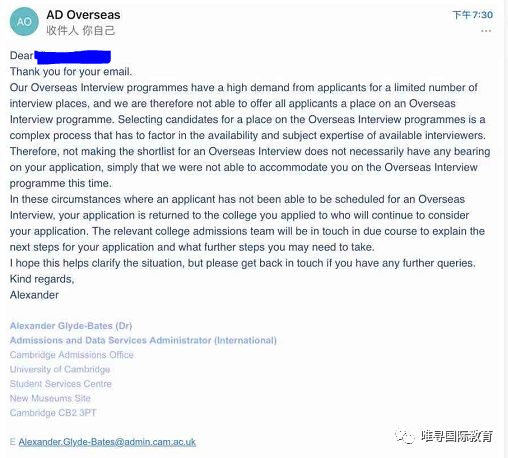Click the WeChat logo watermark
The width and height of the screenshot is (508, 458).
pyautogui.click(x=404, y=436)
